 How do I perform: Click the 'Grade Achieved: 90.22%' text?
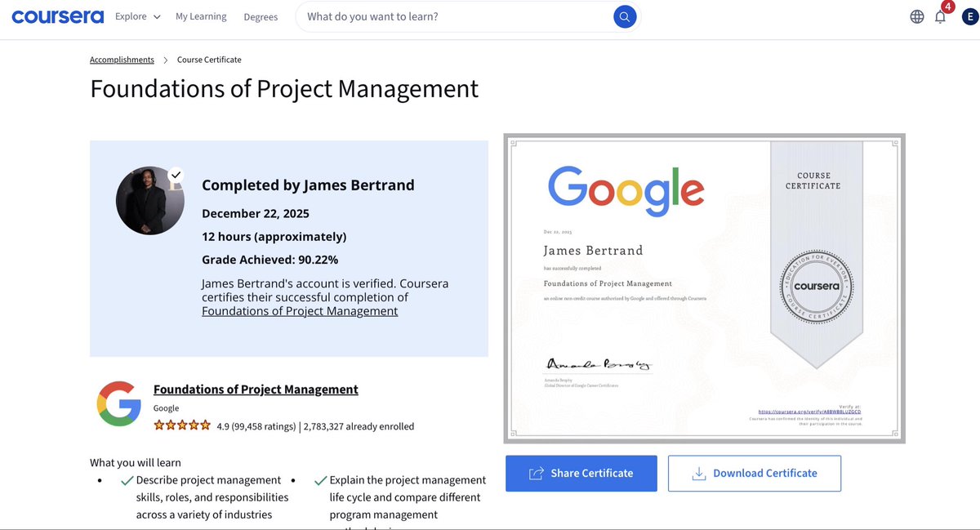coord(270,260)
